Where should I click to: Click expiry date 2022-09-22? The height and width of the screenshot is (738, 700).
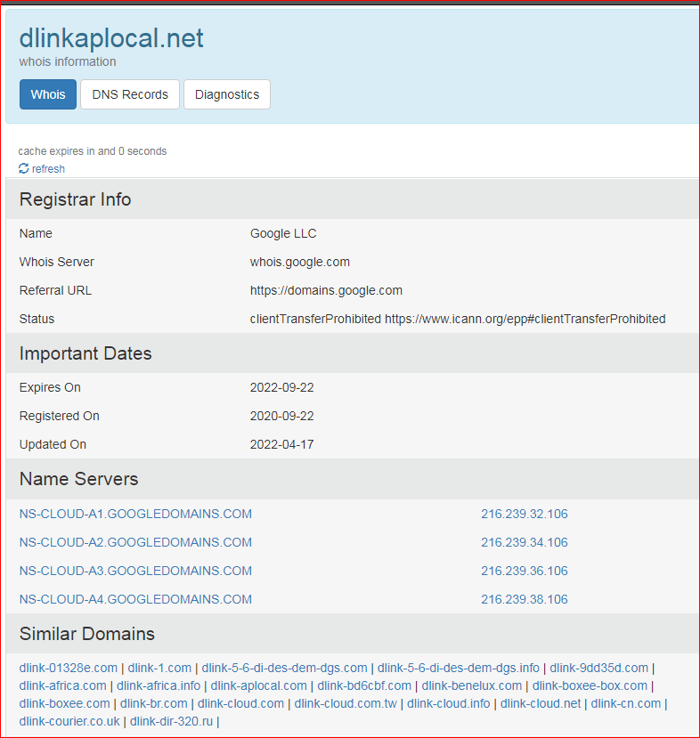pyautogui.click(x=282, y=388)
